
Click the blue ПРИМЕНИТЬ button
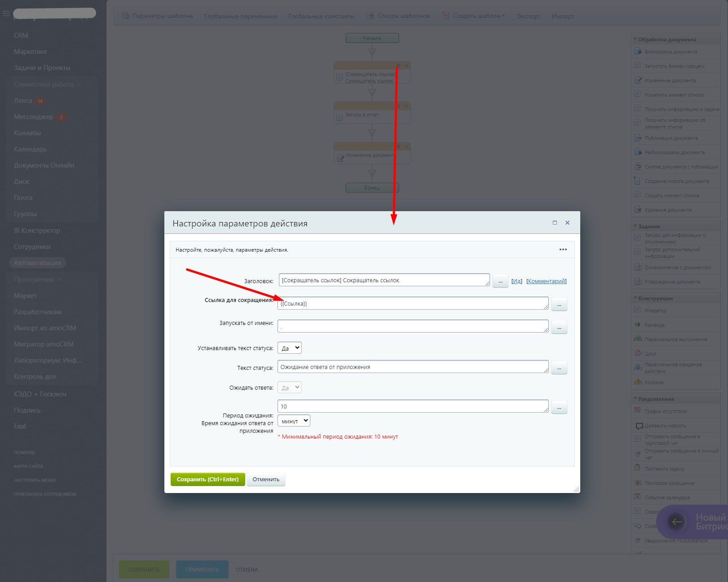click(202, 569)
